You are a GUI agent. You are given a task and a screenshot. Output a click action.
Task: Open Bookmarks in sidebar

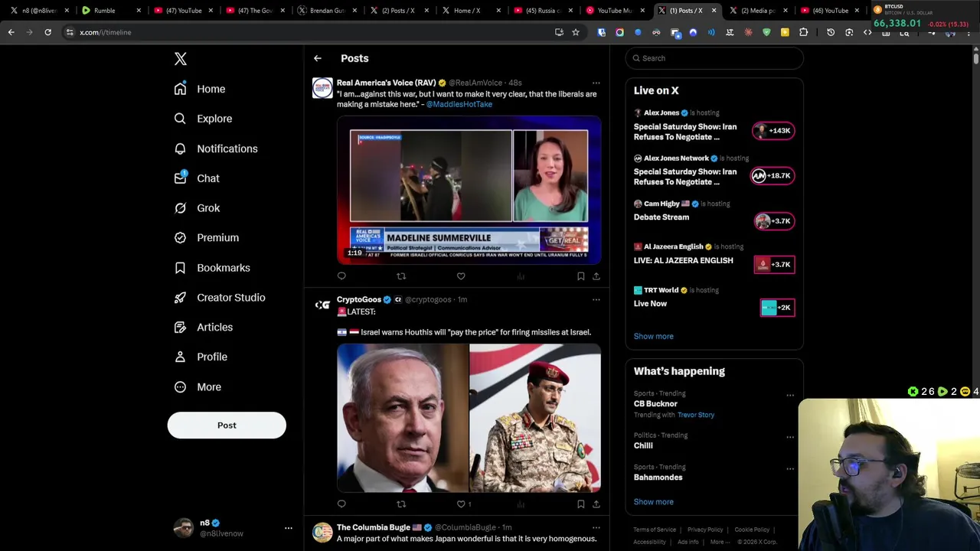[211, 268]
